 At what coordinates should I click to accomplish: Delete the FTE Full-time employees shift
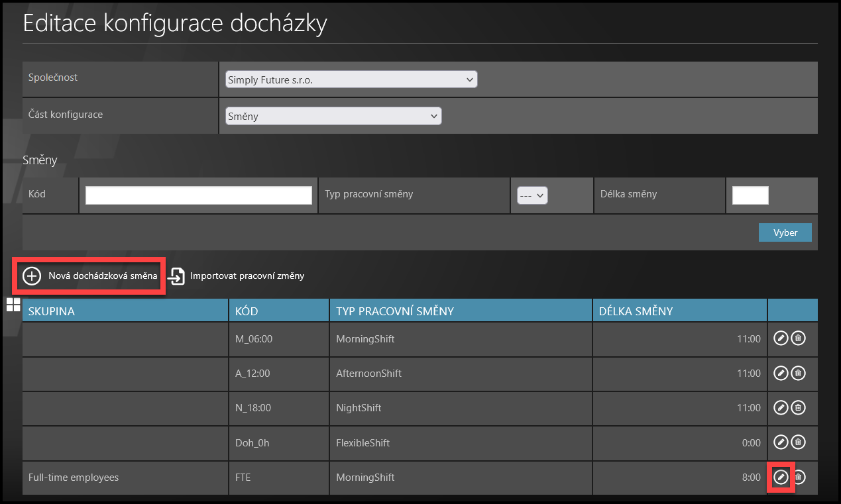tap(799, 477)
